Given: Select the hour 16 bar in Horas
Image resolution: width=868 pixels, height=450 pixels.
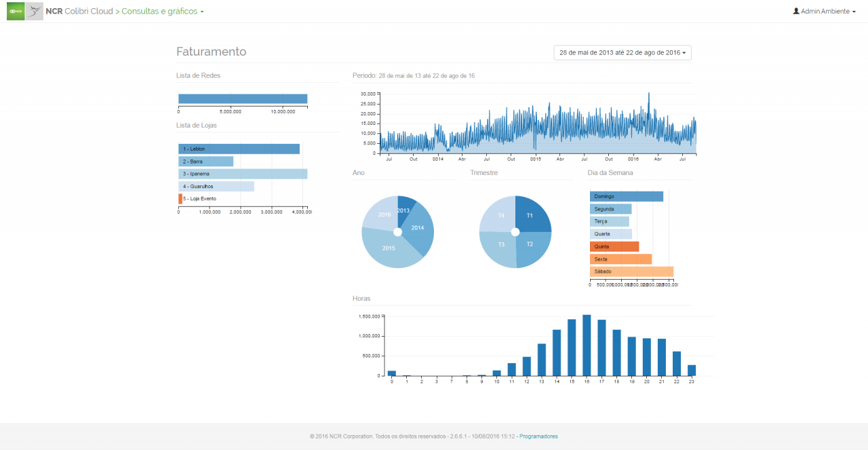Looking at the screenshot, I should coord(587,345).
